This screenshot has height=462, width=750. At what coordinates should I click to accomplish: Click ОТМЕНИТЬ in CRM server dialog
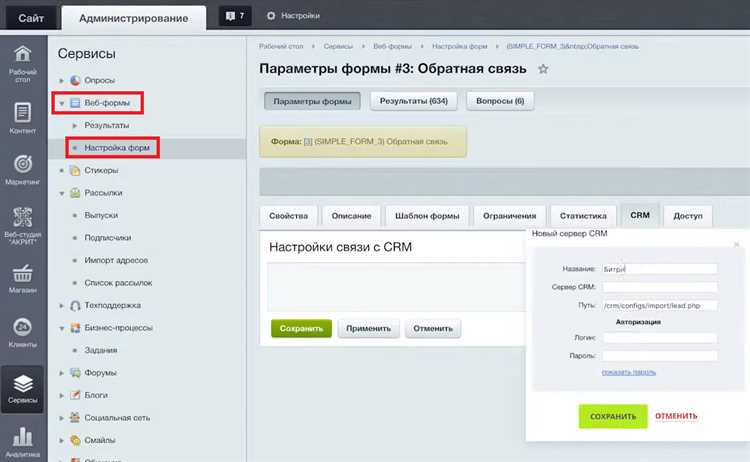coord(676,416)
